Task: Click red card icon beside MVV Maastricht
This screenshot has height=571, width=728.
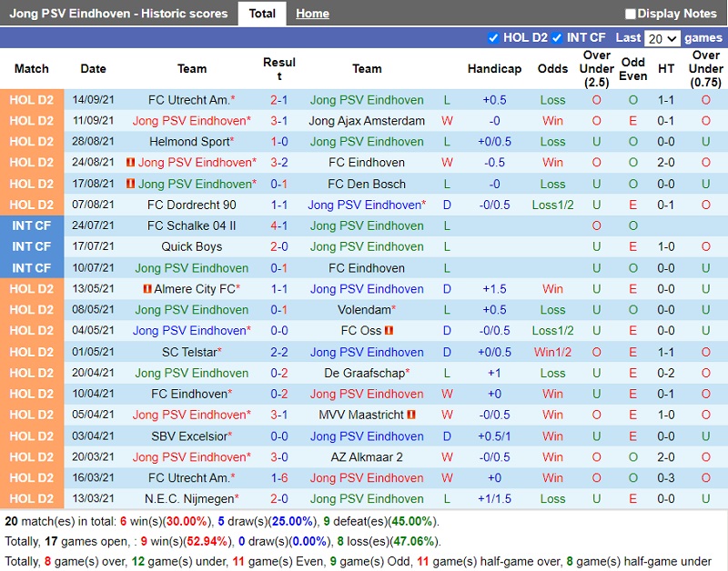Action: pos(411,415)
